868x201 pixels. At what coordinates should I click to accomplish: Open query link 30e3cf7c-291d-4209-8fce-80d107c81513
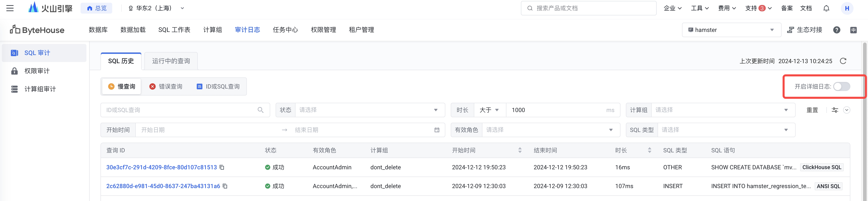click(161, 167)
